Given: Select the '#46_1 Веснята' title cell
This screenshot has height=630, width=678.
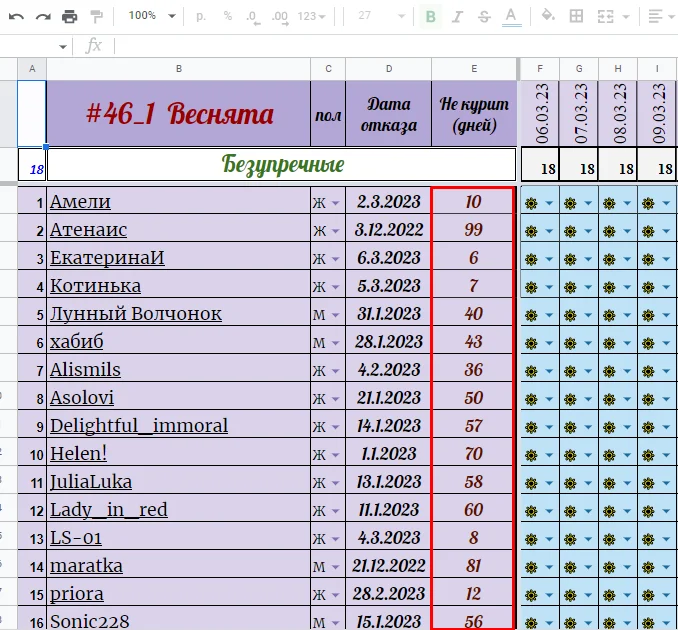Looking at the screenshot, I should pyautogui.click(x=179, y=113).
